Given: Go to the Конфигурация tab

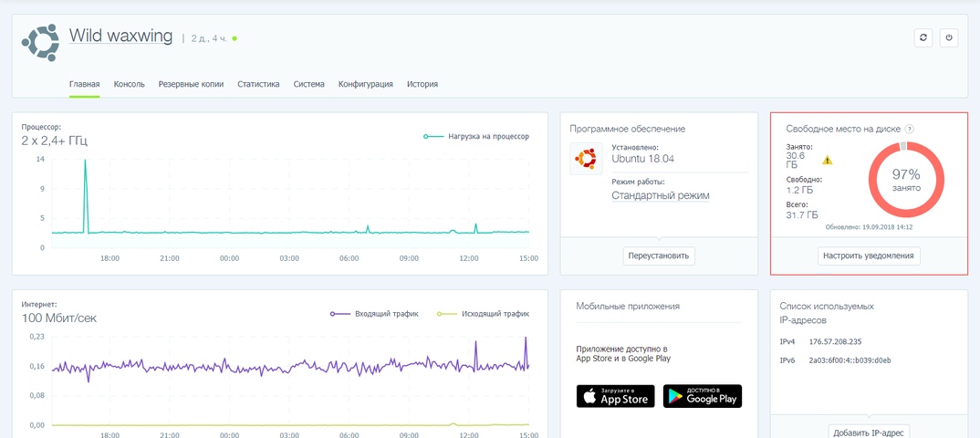Looking at the screenshot, I should [365, 84].
